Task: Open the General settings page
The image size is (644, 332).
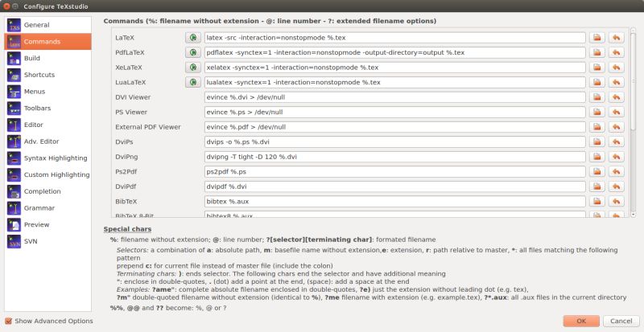Action: (x=47, y=25)
